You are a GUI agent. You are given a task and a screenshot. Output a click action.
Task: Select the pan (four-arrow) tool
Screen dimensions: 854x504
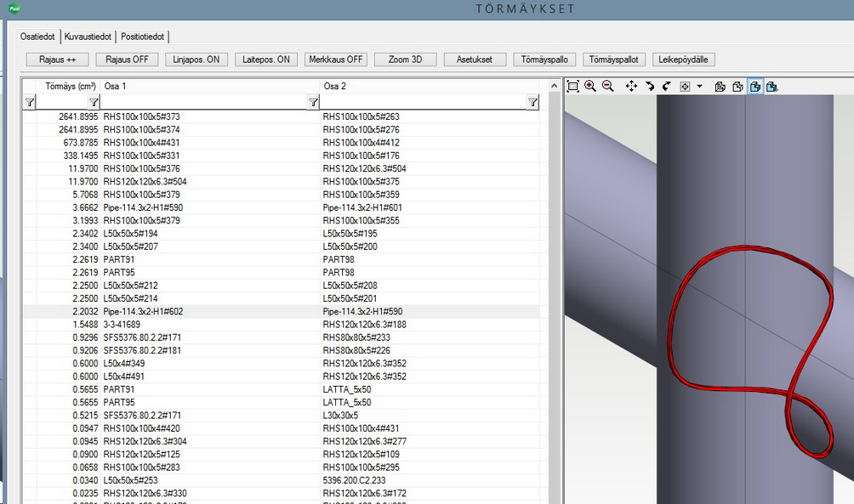(631, 86)
